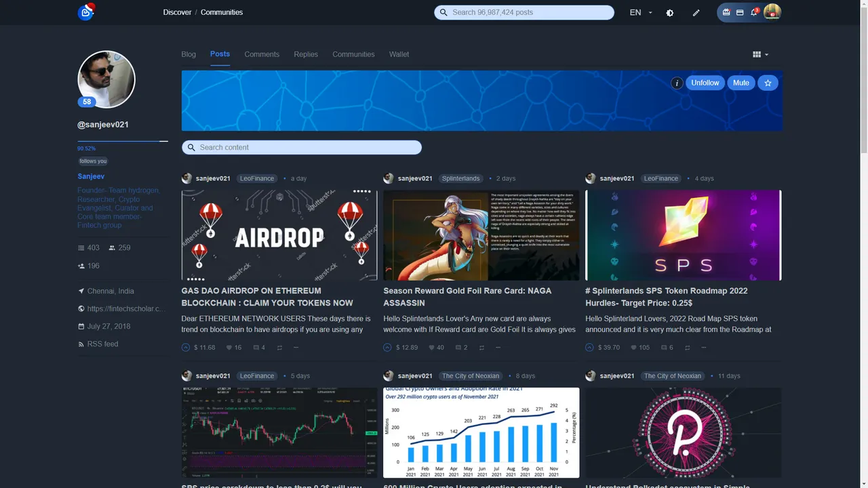Viewport: 868px width, 488px height.
Task: Open the AIRDROP post thumbnail
Action: click(x=279, y=235)
